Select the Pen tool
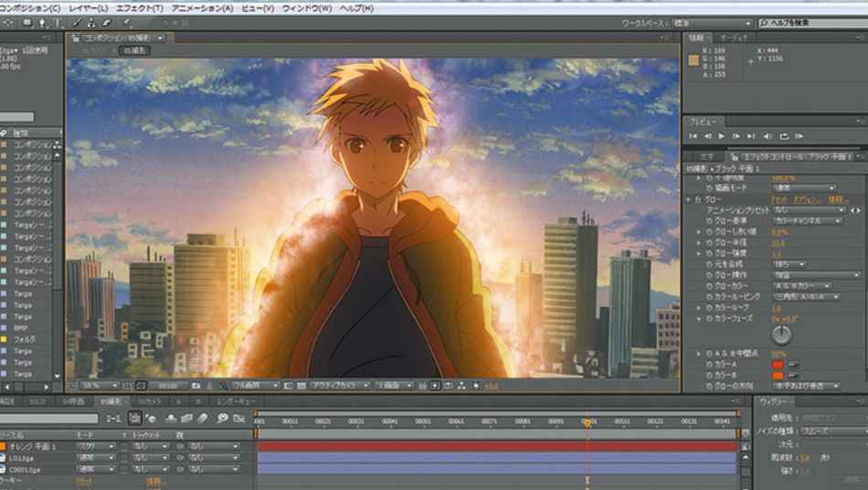868x490 pixels. point(42,22)
